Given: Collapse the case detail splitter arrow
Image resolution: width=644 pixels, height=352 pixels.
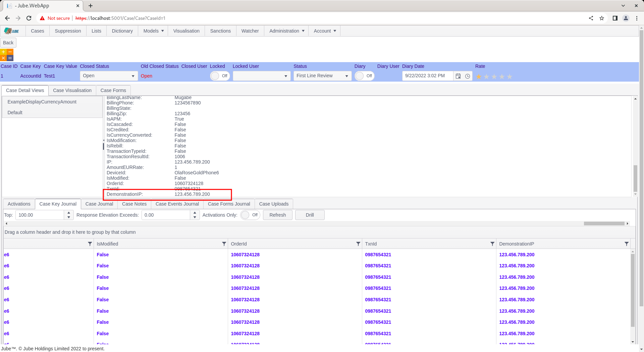Looking at the screenshot, I should [104, 140].
